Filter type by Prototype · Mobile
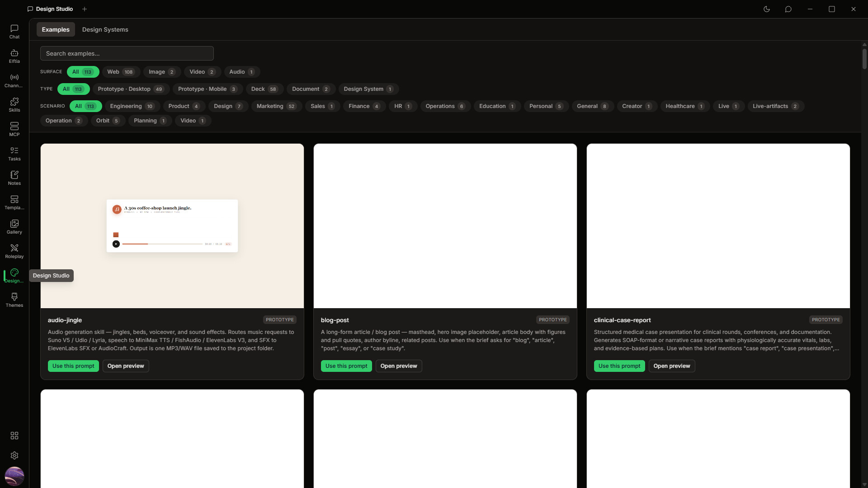This screenshot has height=488, width=868. (208, 89)
